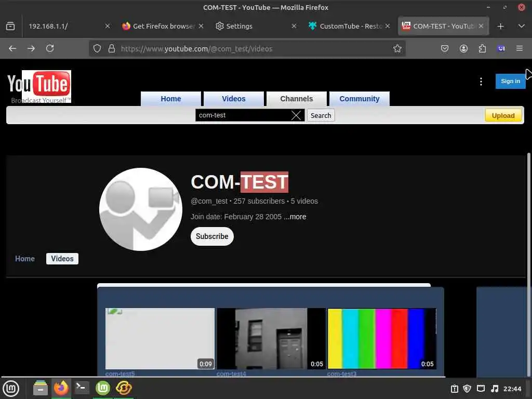Screen dimensions: 532x399
Task: Open the Firefox hamburger application menu
Action: [520, 48]
